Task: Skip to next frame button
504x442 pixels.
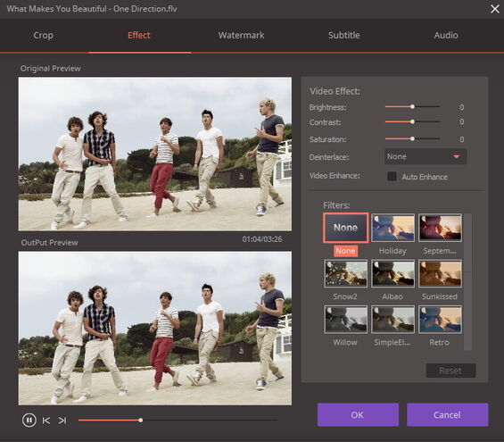Action: [x=62, y=421]
